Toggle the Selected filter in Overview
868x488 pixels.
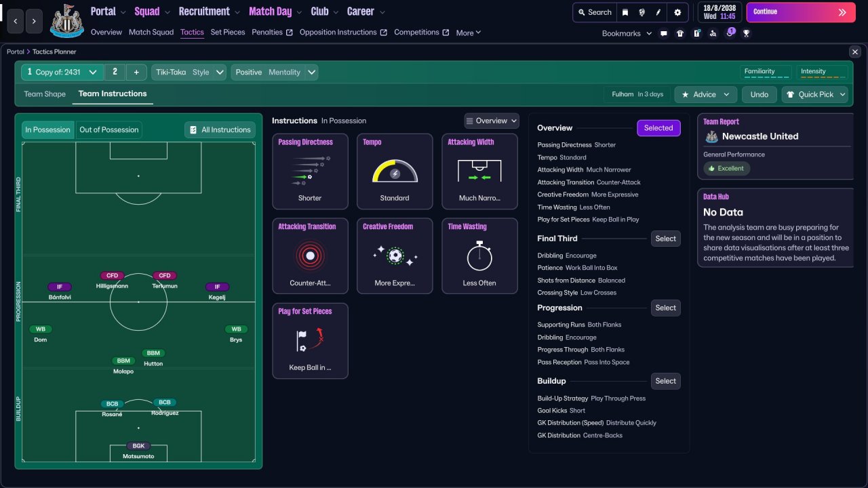[x=658, y=128]
